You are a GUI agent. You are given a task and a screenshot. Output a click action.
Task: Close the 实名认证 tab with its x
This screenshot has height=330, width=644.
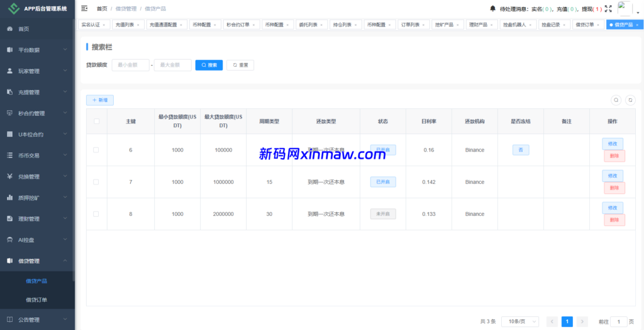click(104, 25)
